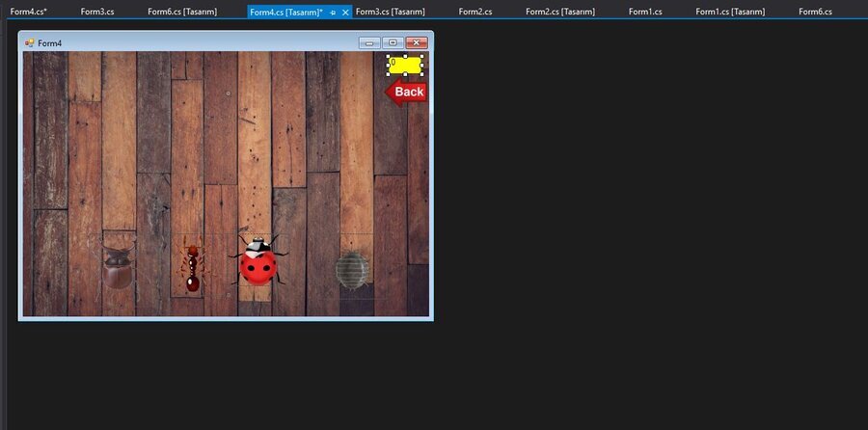Open the Form3.cs tab
The image size is (868, 430).
pyautogui.click(x=97, y=12)
